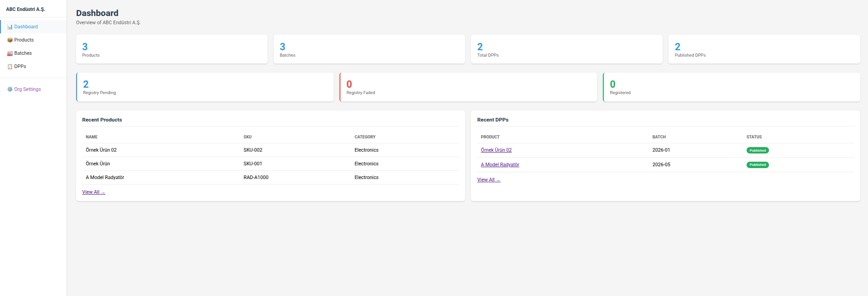Image resolution: width=868 pixels, height=296 pixels.
Task: Click View All under Recent DPPs
Action: (489, 180)
